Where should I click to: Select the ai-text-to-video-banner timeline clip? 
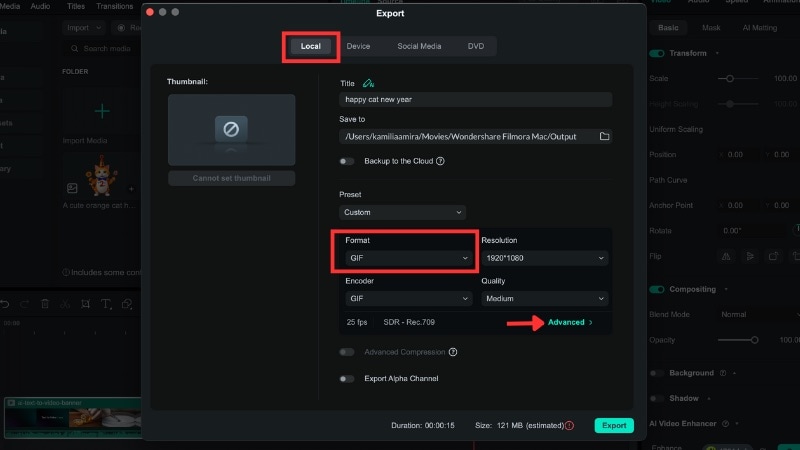pos(72,418)
